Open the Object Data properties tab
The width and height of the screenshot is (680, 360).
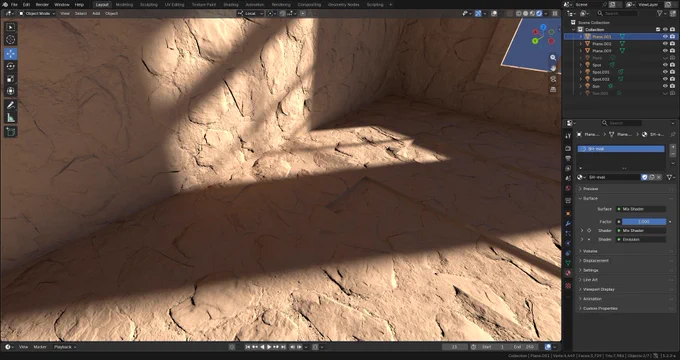[568, 263]
